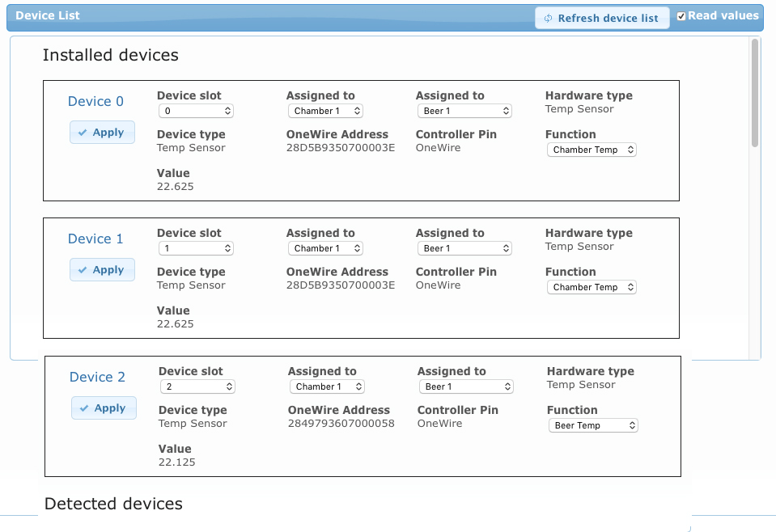This screenshot has width=776, height=532.
Task: Open Device 0 Chamber 1 assignment dropdown
Action: [x=325, y=111]
